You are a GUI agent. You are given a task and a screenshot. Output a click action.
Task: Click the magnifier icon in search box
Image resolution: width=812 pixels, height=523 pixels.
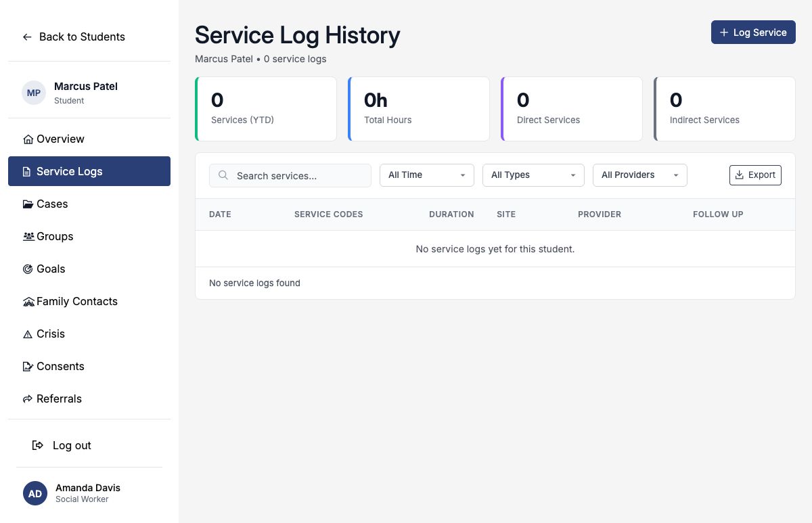223,175
